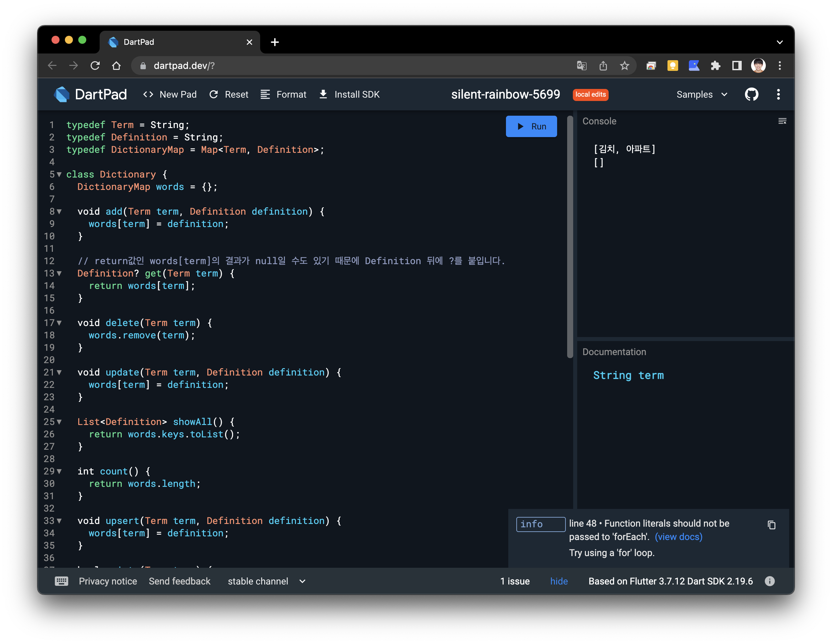Open DartPad's vertical three-dot overflow menu
The width and height of the screenshot is (832, 644).
[778, 94]
